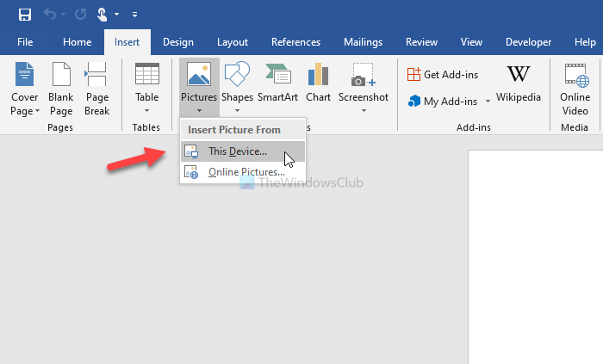Open the Shapes gallery
Screen dimensions: 603x364
[237, 86]
